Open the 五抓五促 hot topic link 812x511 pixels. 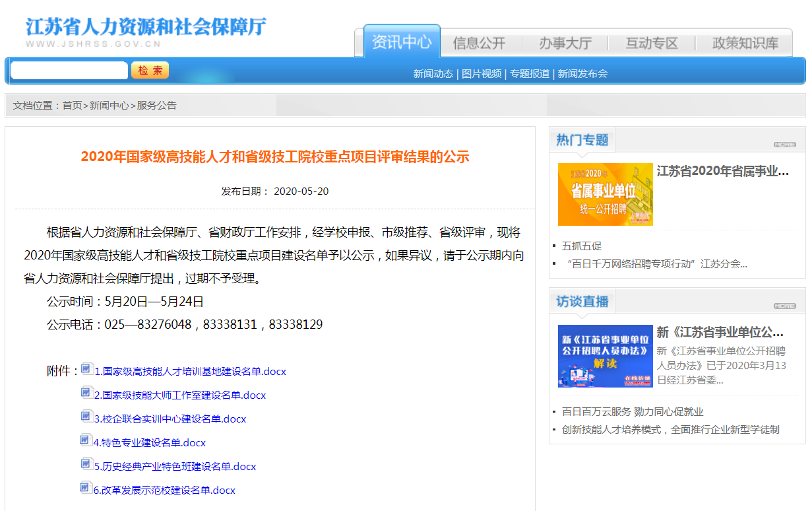[x=582, y=246]
